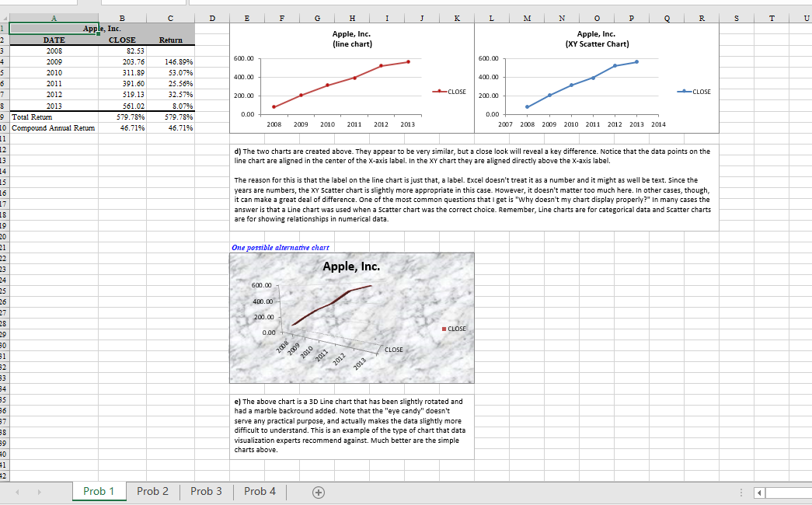Select the cell with value 561.02
The image size is (812, 505).
click(x=122, y=106)
